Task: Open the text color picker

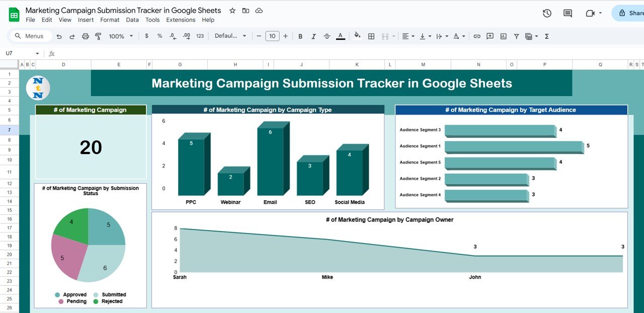Action: pyautogui.click(x=341, y=36)
